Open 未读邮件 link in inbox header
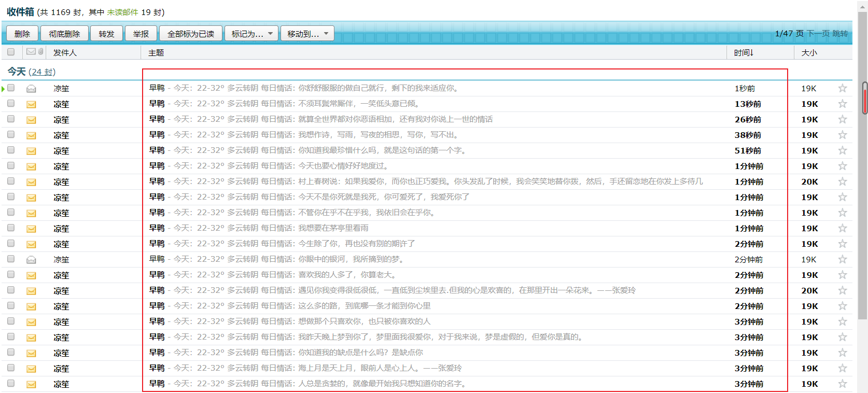Viewport: 868px width, 393px height. [x=122, y=12]
